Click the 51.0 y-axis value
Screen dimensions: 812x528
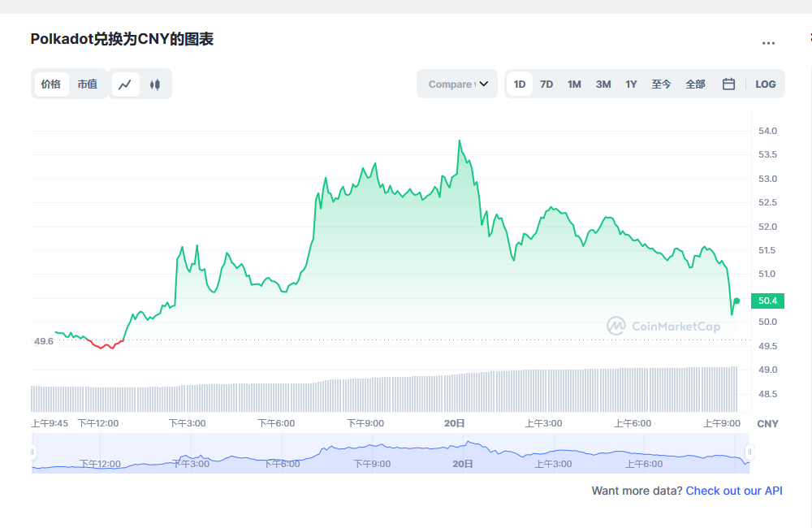767,274
